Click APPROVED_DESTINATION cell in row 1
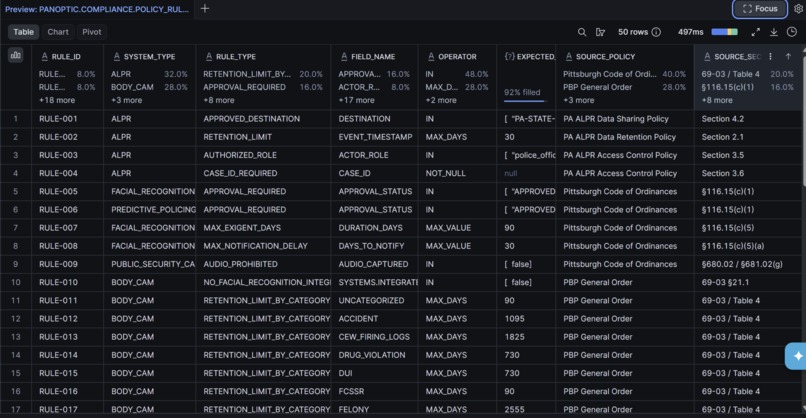 [x=263, y=119]
